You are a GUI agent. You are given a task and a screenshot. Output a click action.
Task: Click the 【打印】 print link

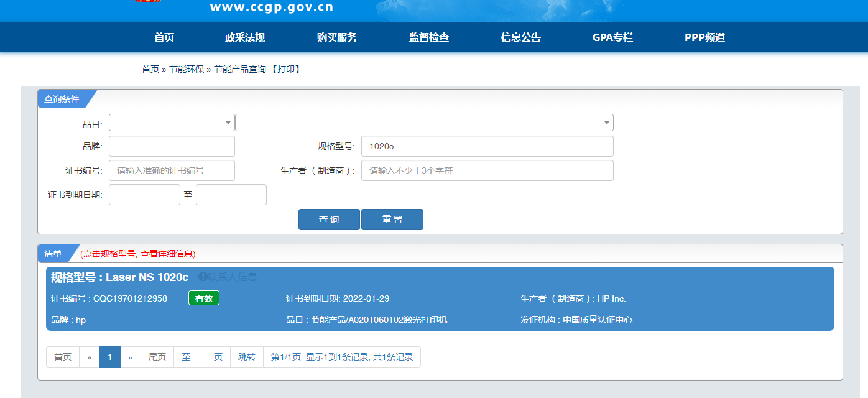point(286,69)
